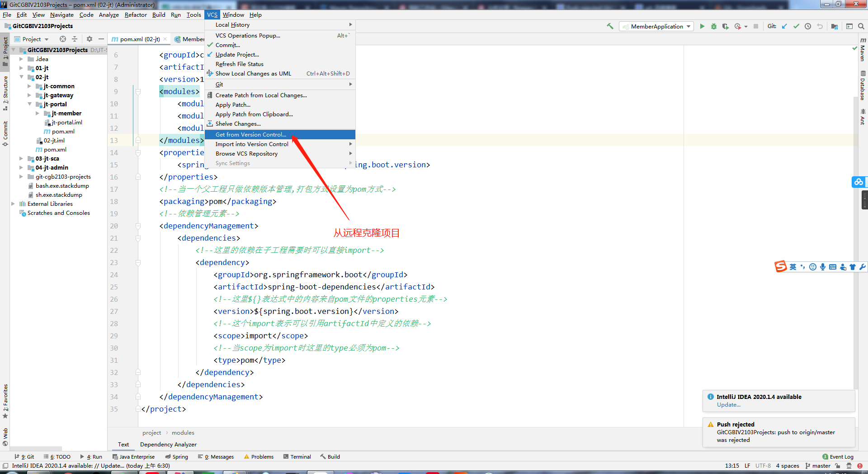This screenshot has height=474, width=868.
Task: Show Git History clock icon
Action: (x=808, y=26)
